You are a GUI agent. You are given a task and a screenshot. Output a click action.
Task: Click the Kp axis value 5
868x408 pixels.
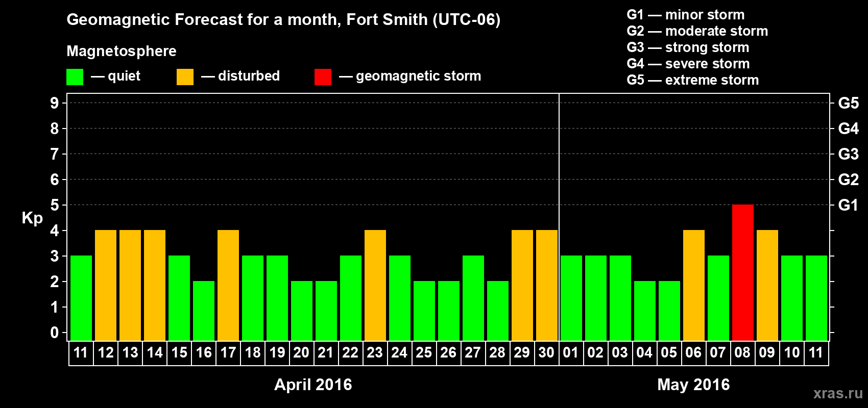55,205
